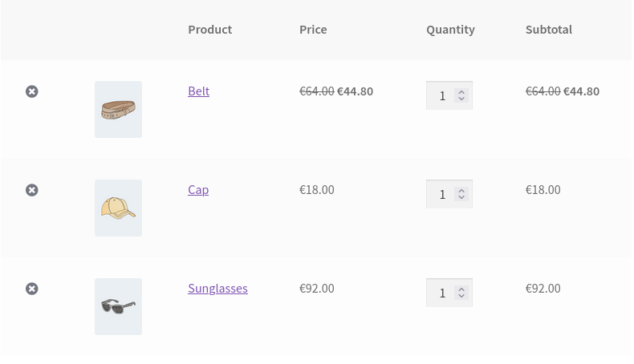This screenshot has width=634, height=364.
Task: Decrease Cap quantity with down arrow
Action: click(x=461, y=197)
